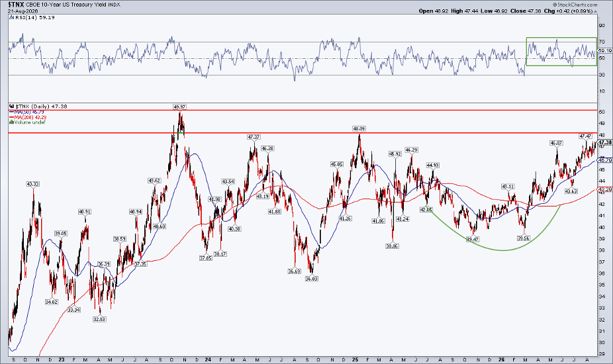Click the 37.85 low price label

(206, 258)
